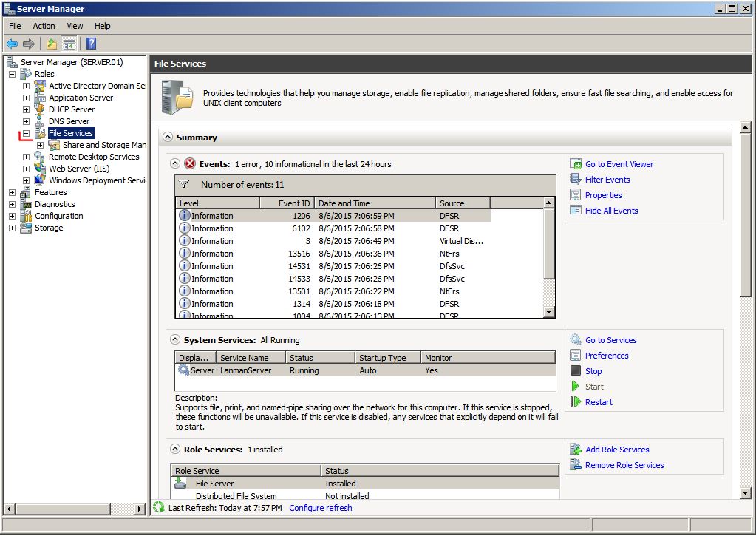
Task: Click the Preferences icon in System Services
Action: point(576,355)
